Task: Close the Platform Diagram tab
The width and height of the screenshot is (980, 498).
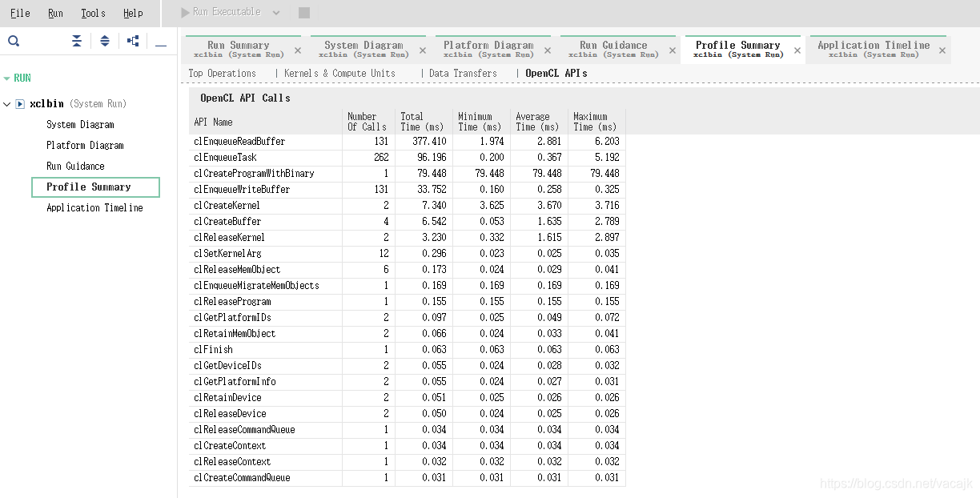Action: pyautogui.click(x=548, y=50)
